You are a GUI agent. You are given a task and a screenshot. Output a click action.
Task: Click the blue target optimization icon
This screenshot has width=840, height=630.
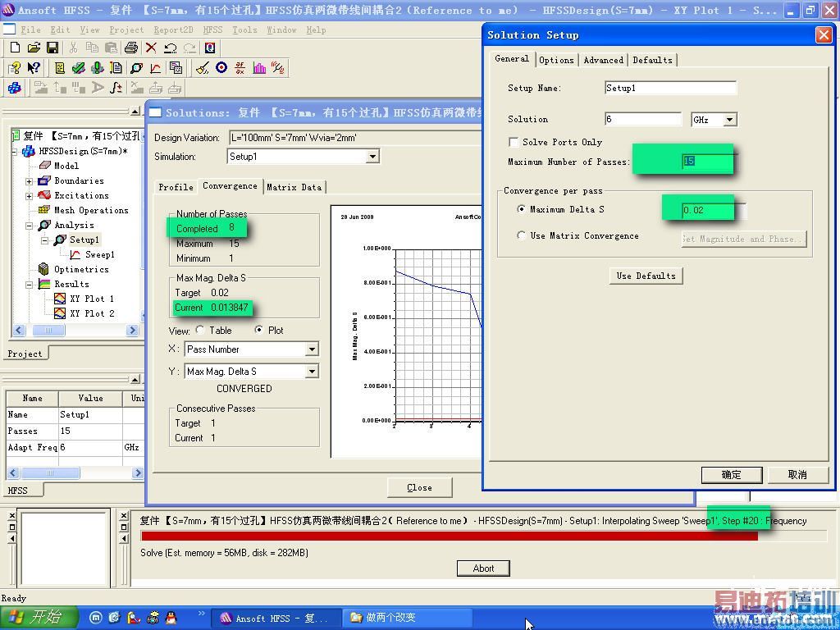coord(221,68)
